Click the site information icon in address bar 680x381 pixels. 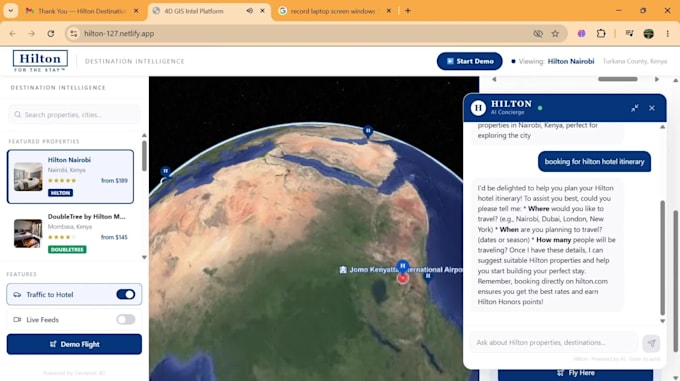coord(74,33)
